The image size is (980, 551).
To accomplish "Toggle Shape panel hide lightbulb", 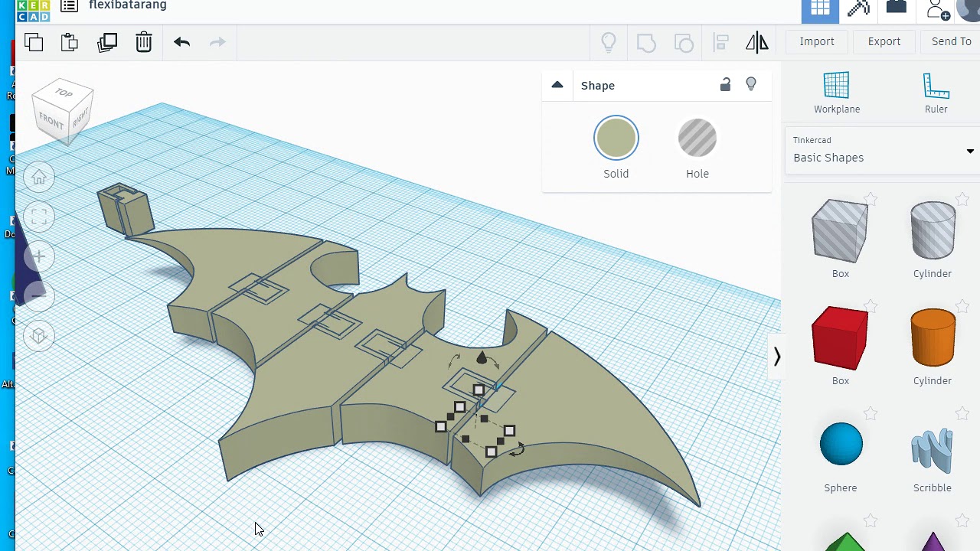I will (751, 84).
